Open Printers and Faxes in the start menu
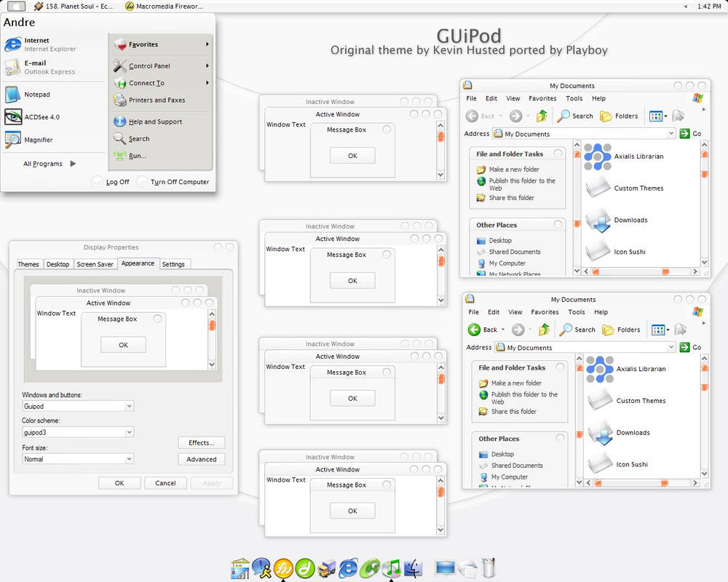Viewport: 728px width, 582px height. point(149,100)
